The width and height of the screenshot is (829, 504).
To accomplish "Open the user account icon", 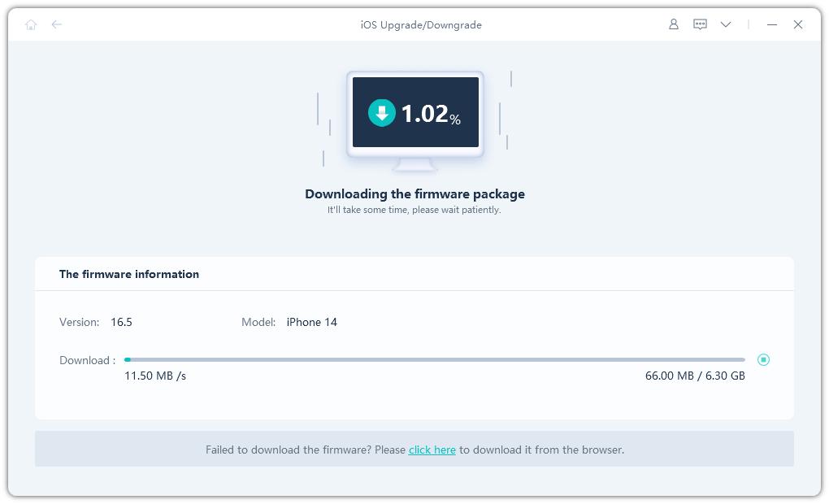I will 673,24.
